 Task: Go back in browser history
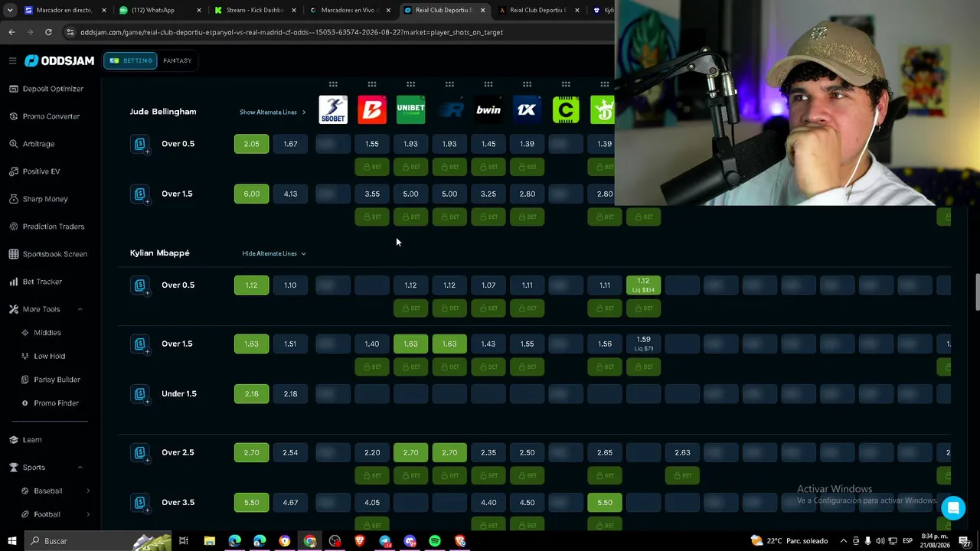pos(11,32)
